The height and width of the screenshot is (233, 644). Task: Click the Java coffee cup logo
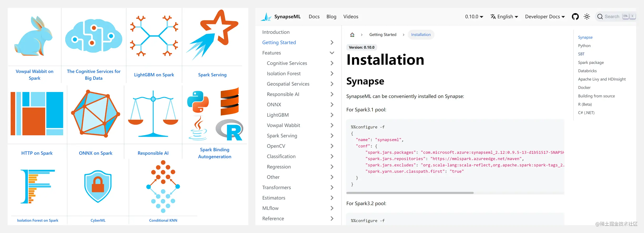198,129
